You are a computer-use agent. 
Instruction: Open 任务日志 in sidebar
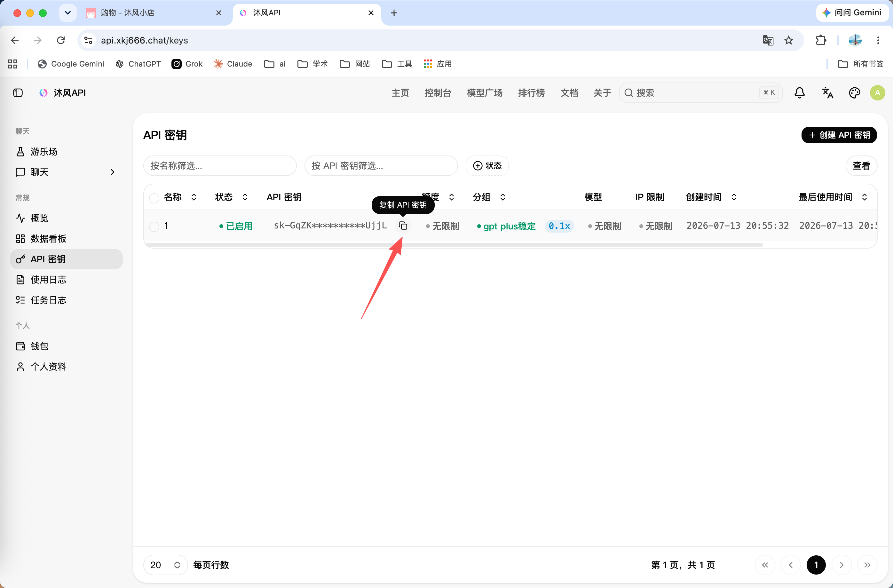(67, 300)
